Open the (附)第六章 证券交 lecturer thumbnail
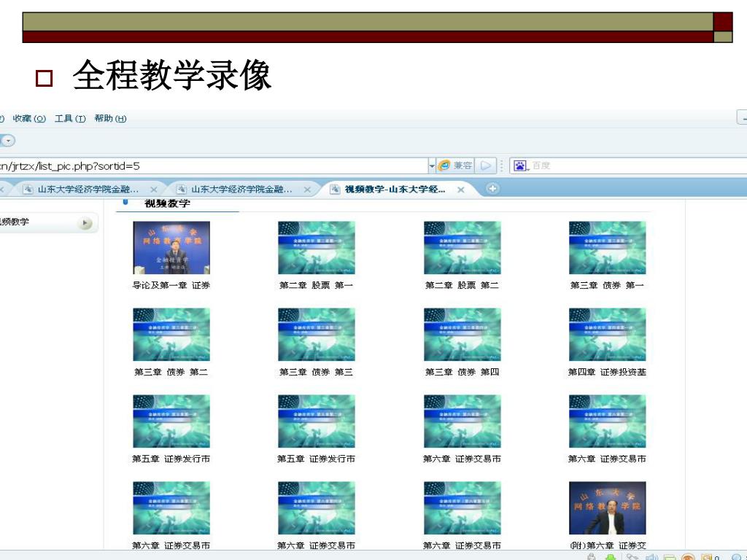The image size is (747, 560). point(608,508)
